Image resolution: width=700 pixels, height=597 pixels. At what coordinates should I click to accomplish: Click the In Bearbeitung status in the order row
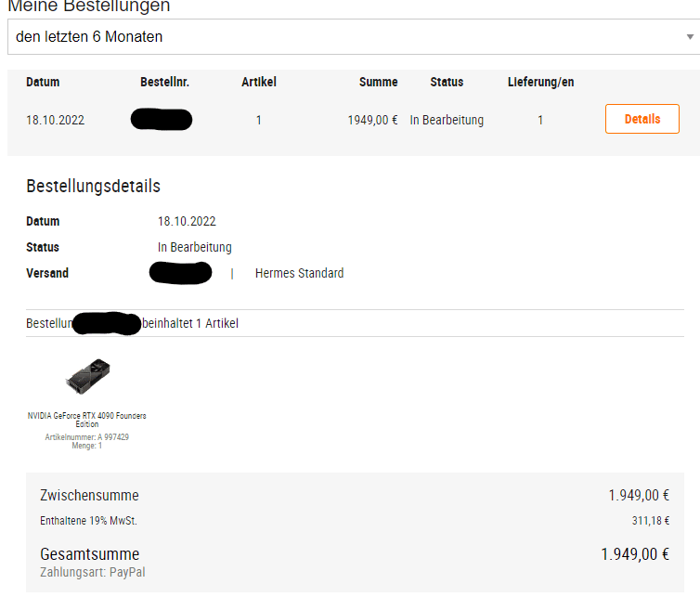(x=447, y=120)
